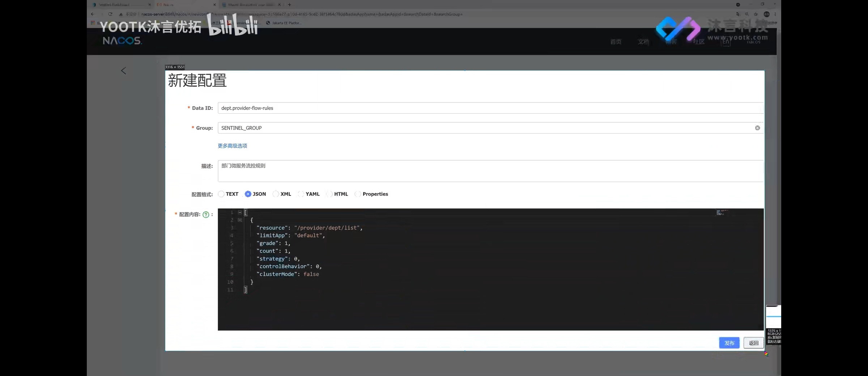Clear the Group field with the x icon
The width and height of the screenshot is (868, 376).
coord(757,128)
